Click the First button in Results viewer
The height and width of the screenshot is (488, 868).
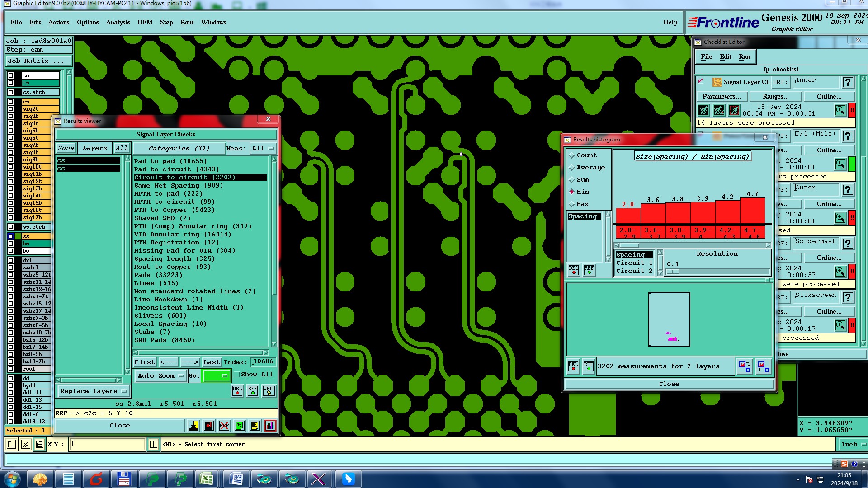(x=145, y=362)
